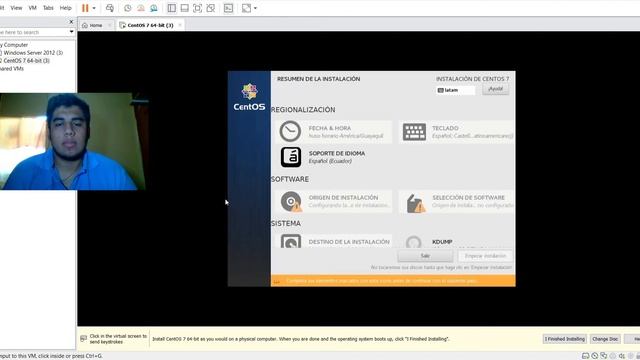The height and width of the screenshot is (360, 640).
Task: Open the dropdown arrow beside the suspend button
Action: 94,8
